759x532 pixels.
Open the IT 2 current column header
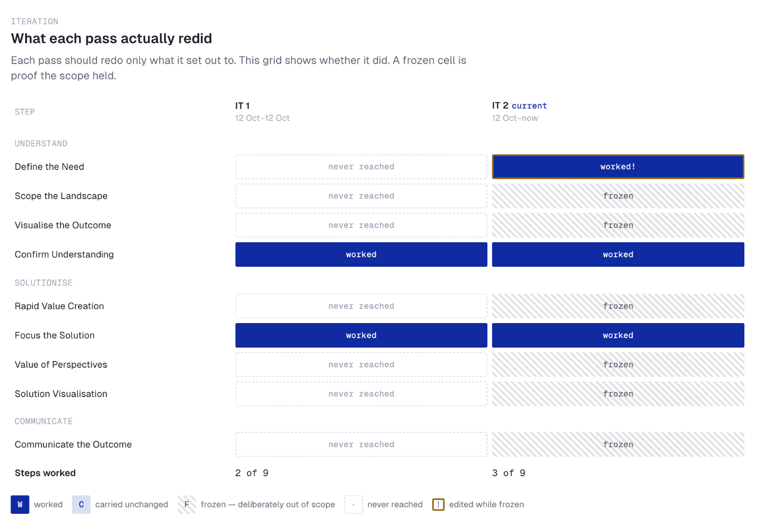click(x=520, y=112)
